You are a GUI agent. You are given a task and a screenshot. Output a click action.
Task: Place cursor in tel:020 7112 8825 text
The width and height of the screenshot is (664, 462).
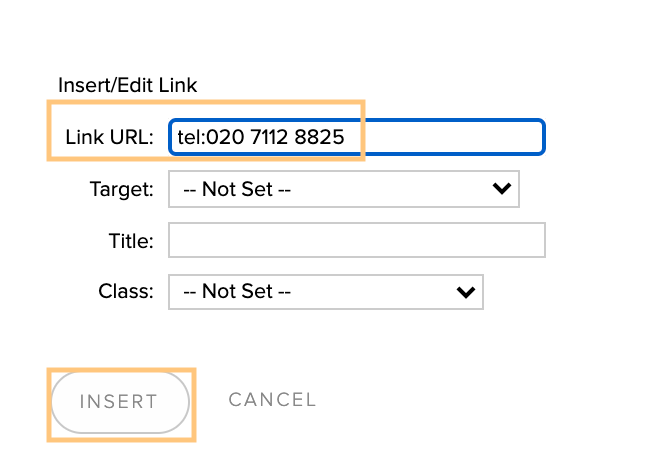261,137
